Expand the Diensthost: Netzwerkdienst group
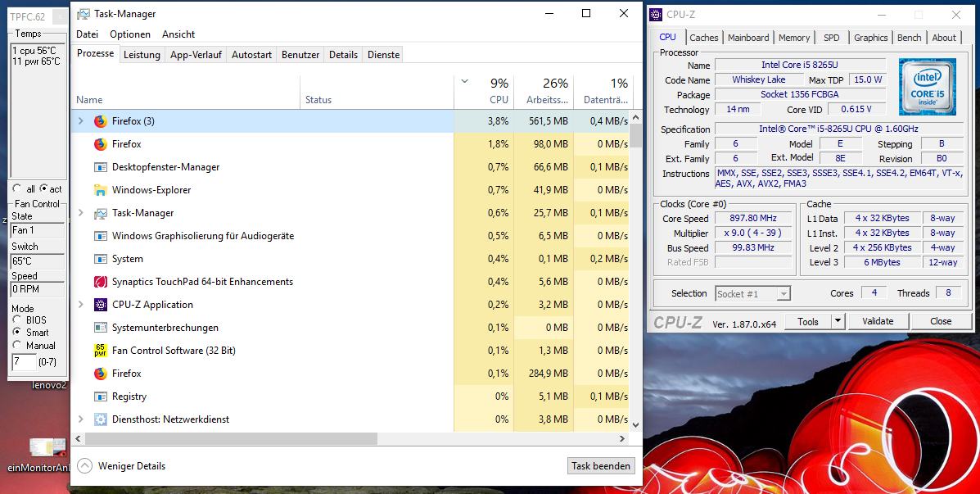 point(80,419)
